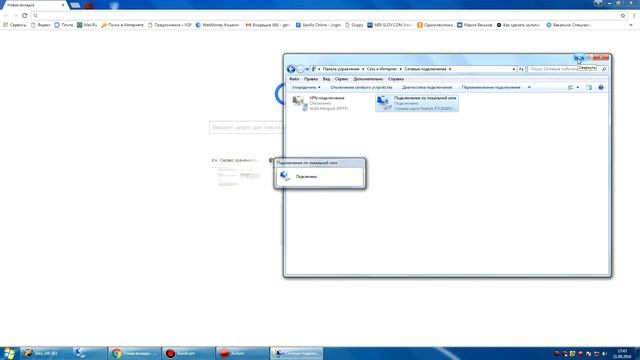
Task: Click Сеть и Интернет breadcrumb
Action: coord(382,69)
